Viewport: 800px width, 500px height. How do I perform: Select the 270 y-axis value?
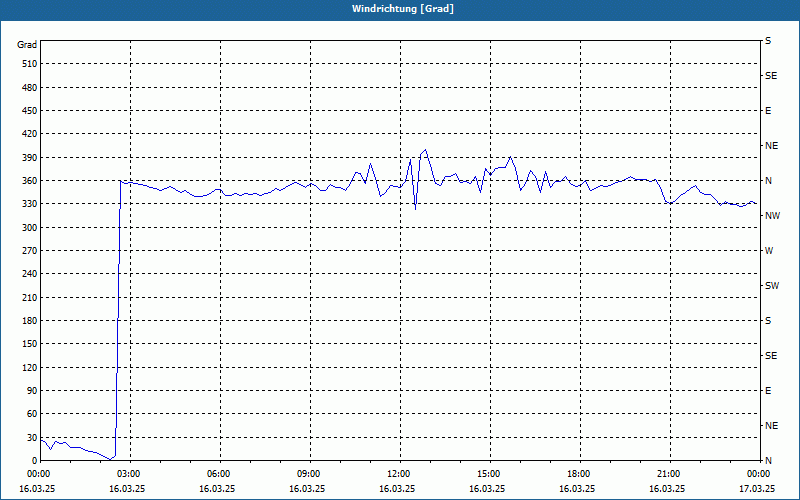click(x=30, y=251)
